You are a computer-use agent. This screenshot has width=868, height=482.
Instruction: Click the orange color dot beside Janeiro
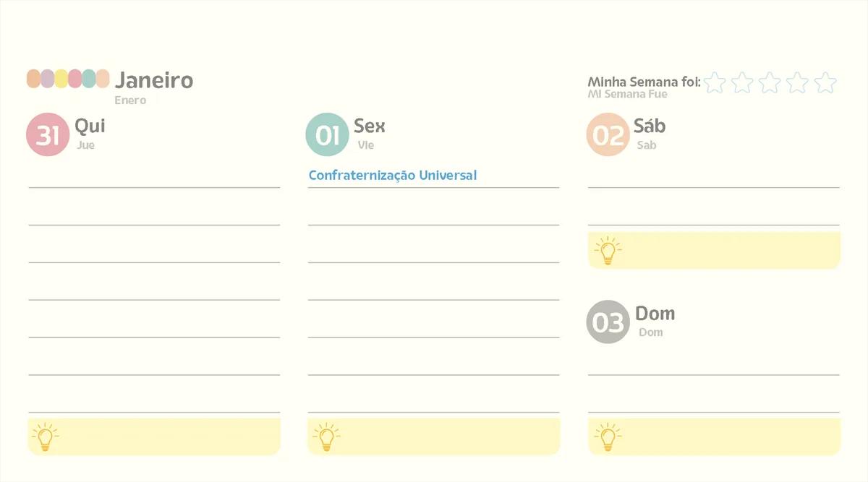click(33, 79)
